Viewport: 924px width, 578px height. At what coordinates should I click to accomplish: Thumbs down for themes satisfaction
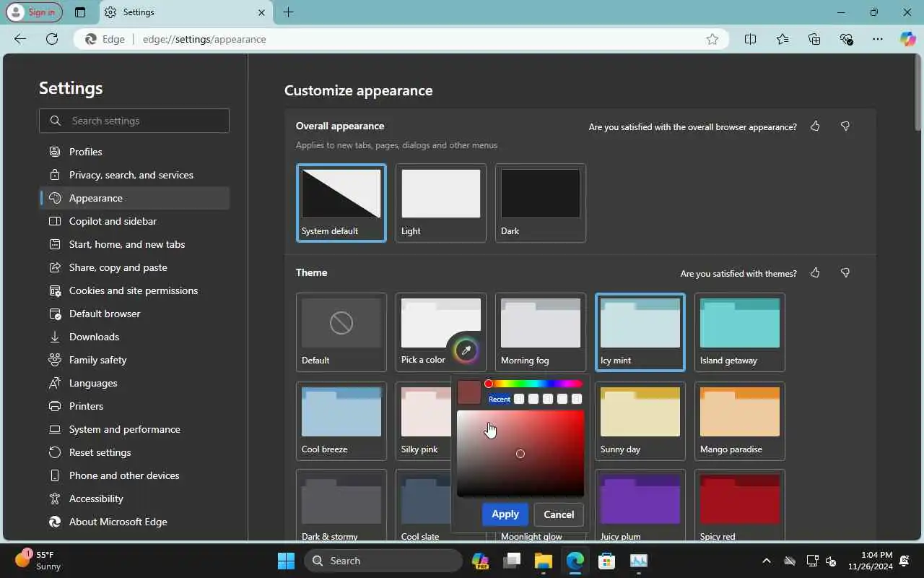pyautogui.click(x=845, y=273)
